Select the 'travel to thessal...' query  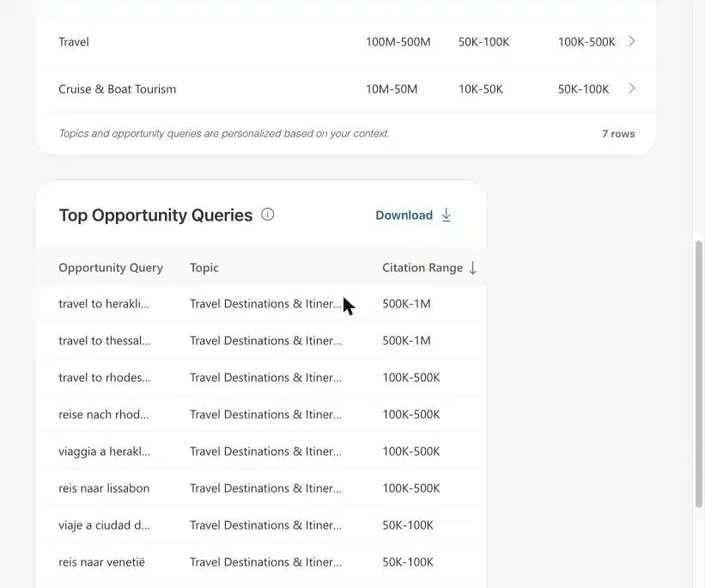105,341
